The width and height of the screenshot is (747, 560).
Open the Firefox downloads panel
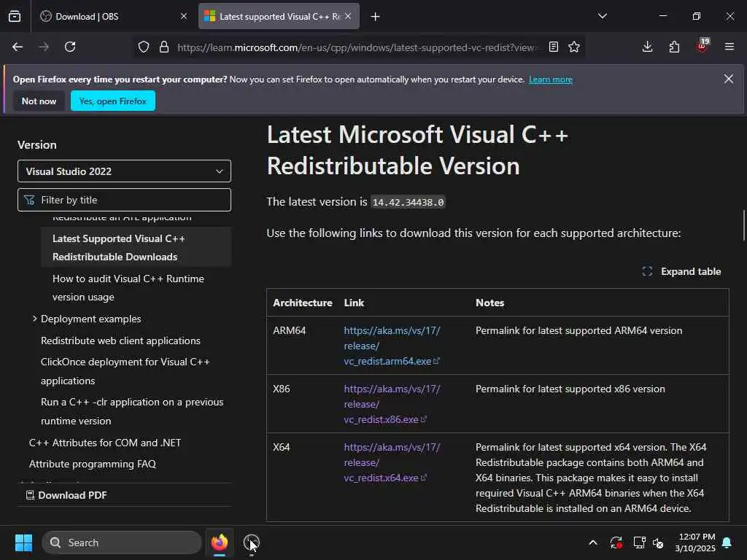[x=647, y=47]
